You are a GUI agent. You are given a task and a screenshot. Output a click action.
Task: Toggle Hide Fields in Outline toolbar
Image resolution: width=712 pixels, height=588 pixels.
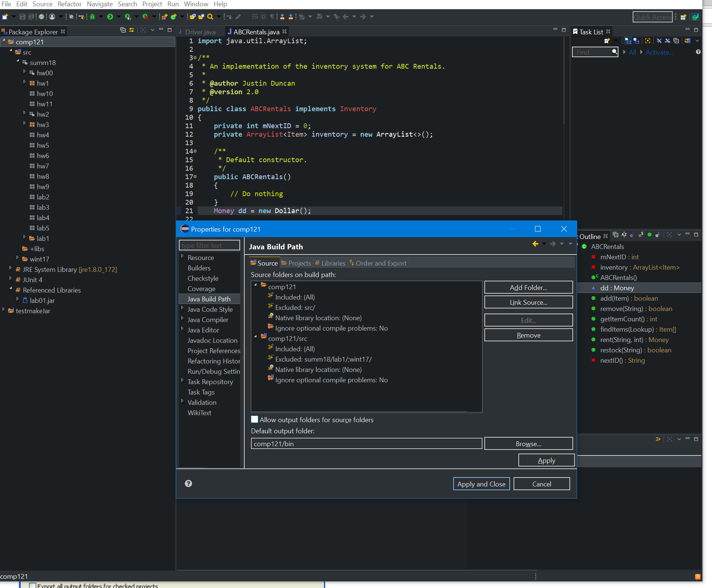(632, 235)
